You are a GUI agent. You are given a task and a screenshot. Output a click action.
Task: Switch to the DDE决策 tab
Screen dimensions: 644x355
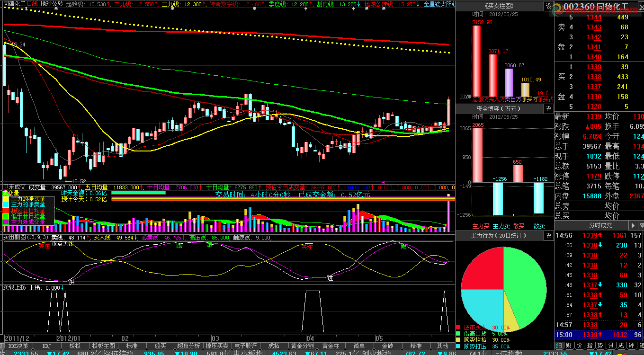coord(18,346)
